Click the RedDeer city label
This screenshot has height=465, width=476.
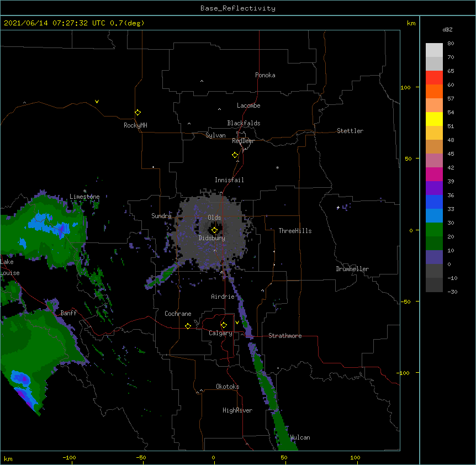(x=243, y=141)
